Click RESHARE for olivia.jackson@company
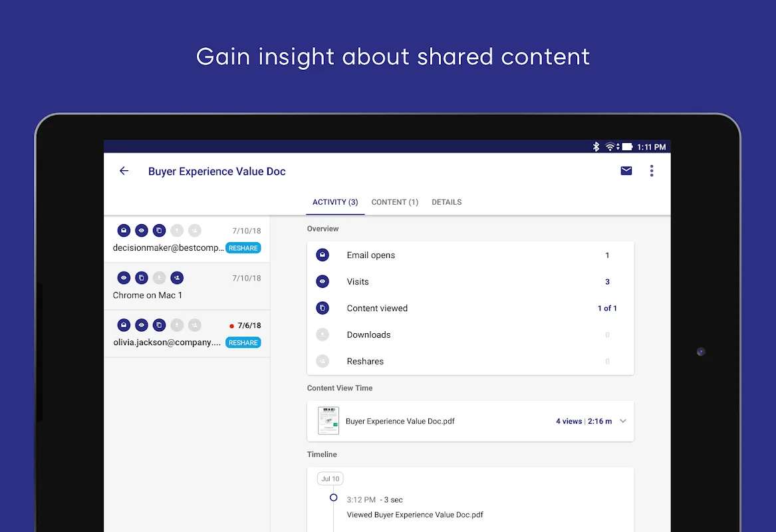This screenshot has width=776, height=532. point(243,342)
